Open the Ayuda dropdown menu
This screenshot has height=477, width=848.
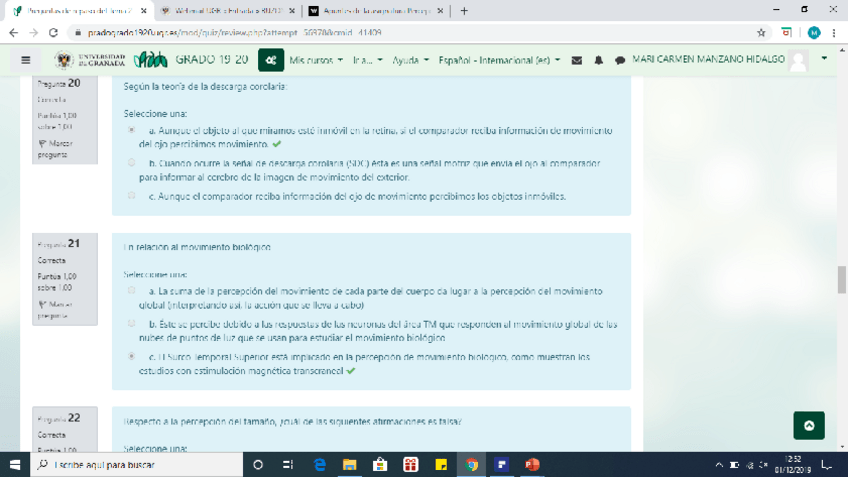(x=410, y=60)
